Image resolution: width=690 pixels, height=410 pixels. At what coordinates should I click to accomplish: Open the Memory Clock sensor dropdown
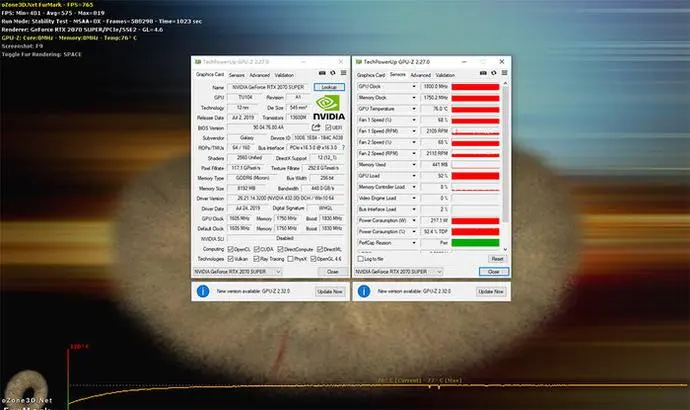[414, 98]
